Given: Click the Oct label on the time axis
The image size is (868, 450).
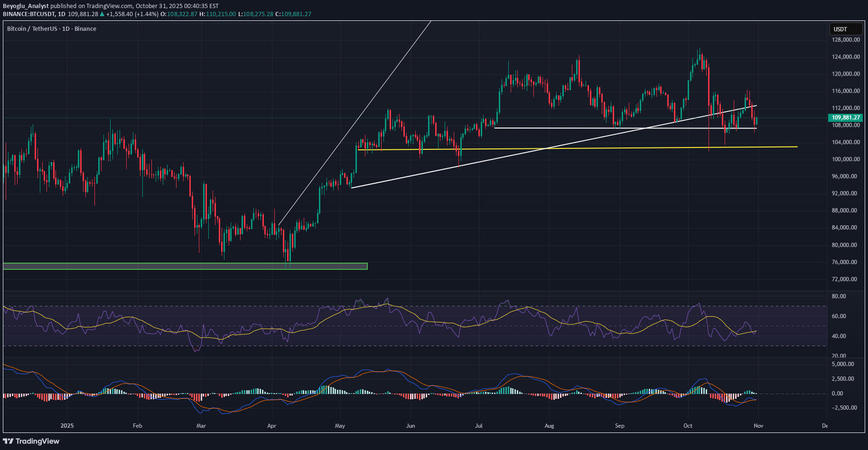Looking at the screenshot, I should [688, 426].
